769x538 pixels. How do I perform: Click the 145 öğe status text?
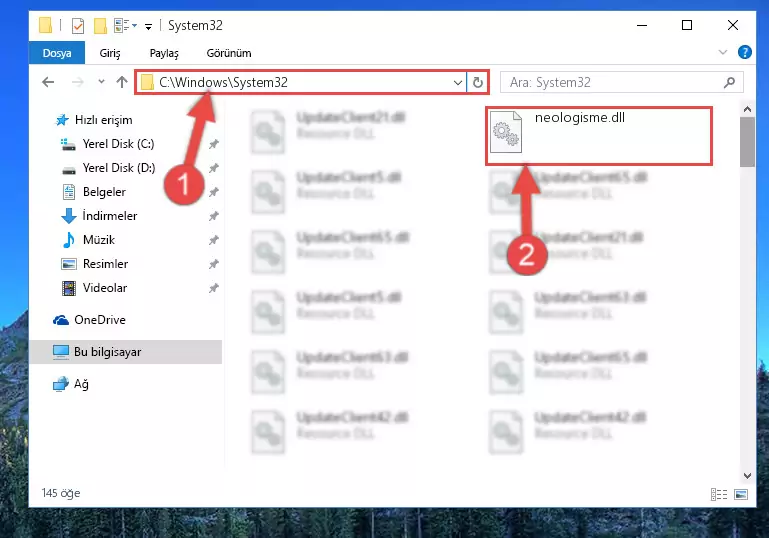pyautogui.click(x=61, y=493)
